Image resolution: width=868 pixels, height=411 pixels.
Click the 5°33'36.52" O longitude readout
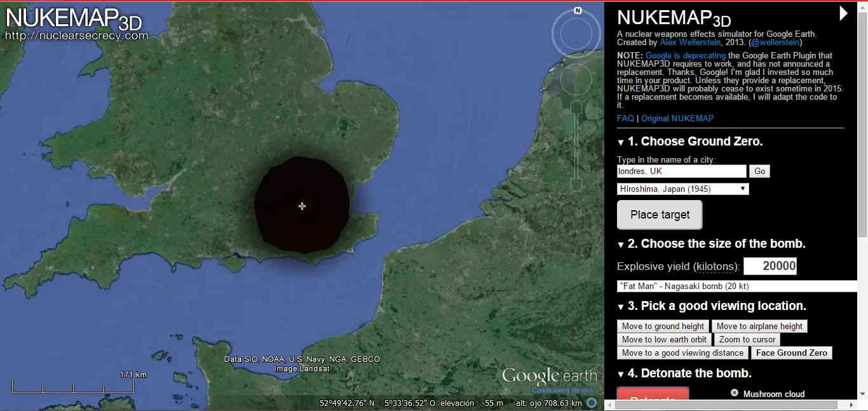(x=409, y=403)
